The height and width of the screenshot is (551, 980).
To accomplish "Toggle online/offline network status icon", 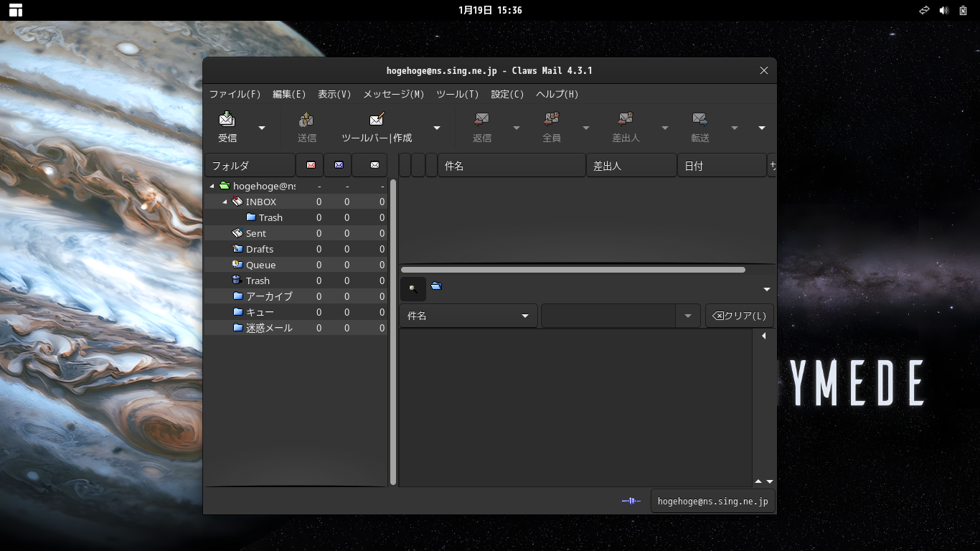I will pos(631,501).
